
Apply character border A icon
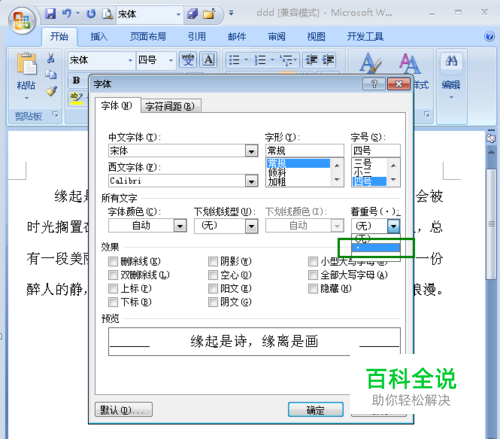tap(209, 60)
